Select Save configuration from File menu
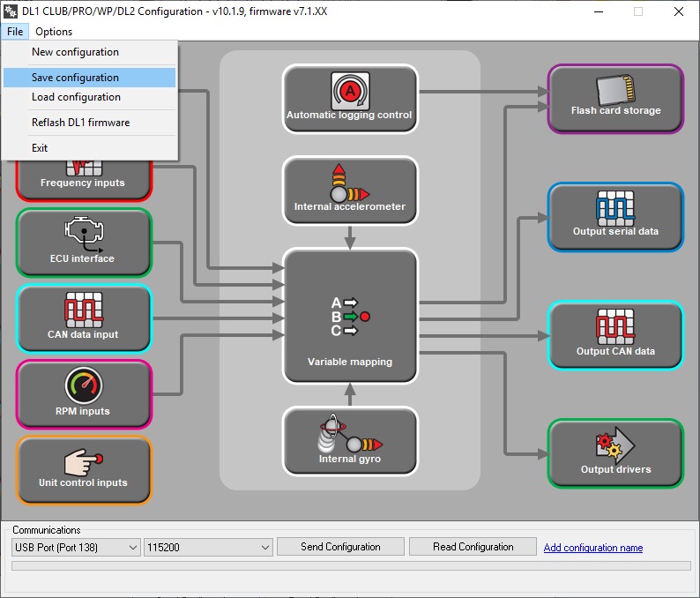Image resolution: width=700 pixels, height=598 pixels. coord(75,78)
